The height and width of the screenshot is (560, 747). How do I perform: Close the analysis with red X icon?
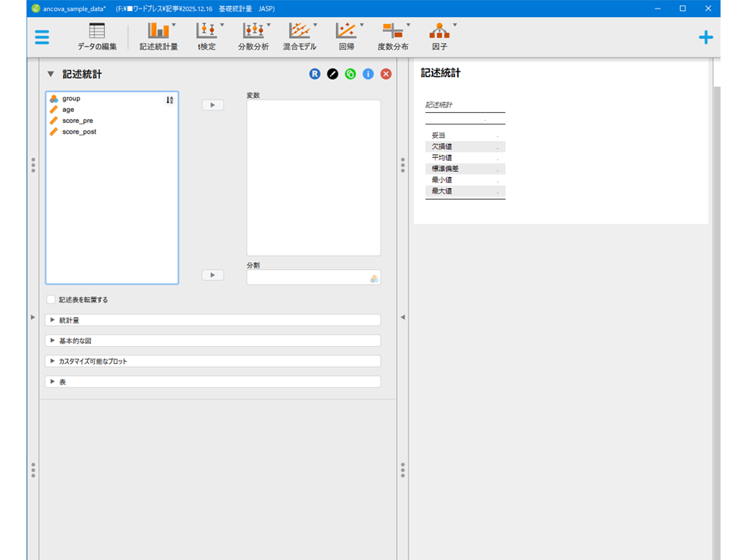[386, 74]
